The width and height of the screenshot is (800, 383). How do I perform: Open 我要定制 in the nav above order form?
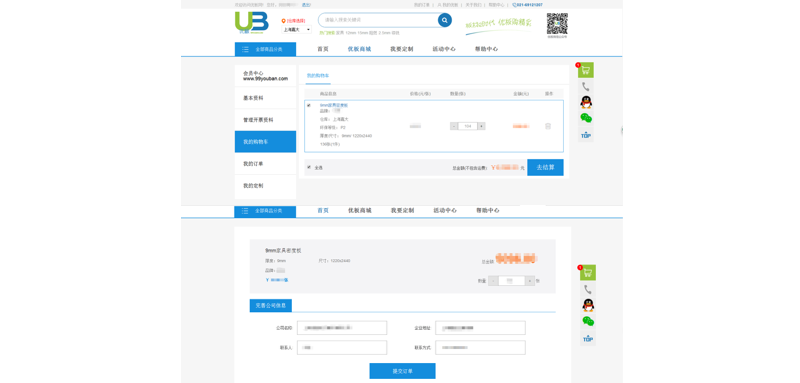[x=403, y=211]
